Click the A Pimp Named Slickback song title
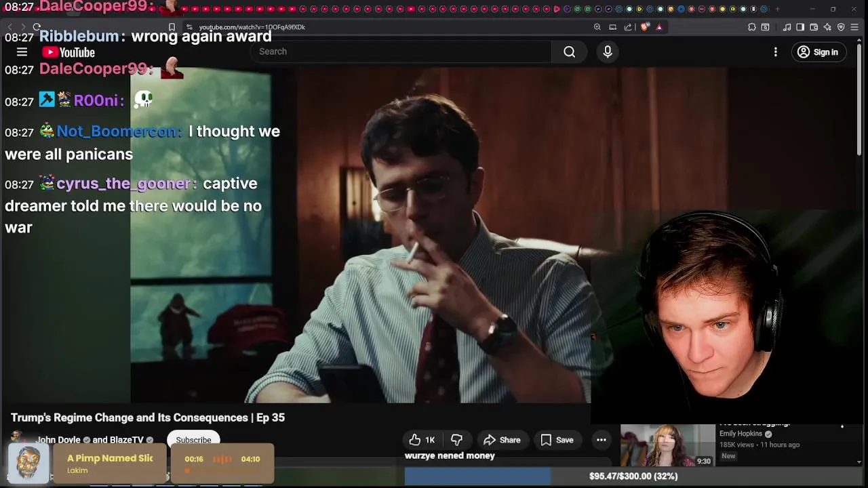 pos(110,458)
